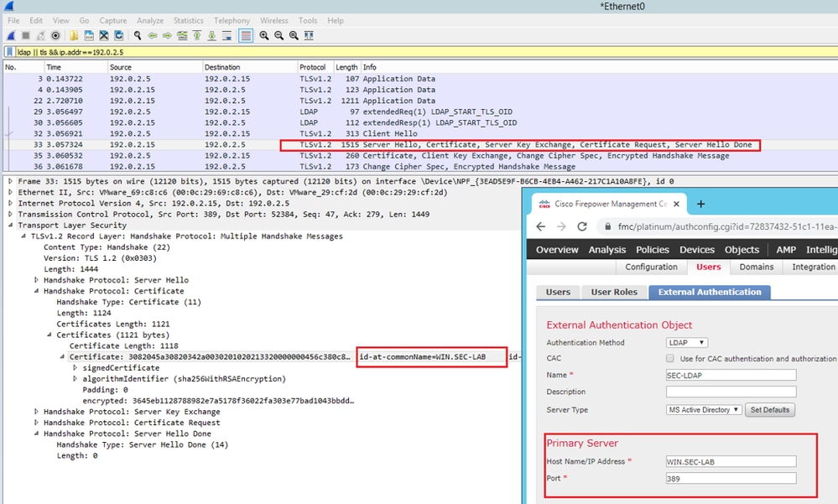Zoom out the packet text
Image resolution: width=838 pixels, height=504 pixels.
pyautogui.click(x=279, y=36)
